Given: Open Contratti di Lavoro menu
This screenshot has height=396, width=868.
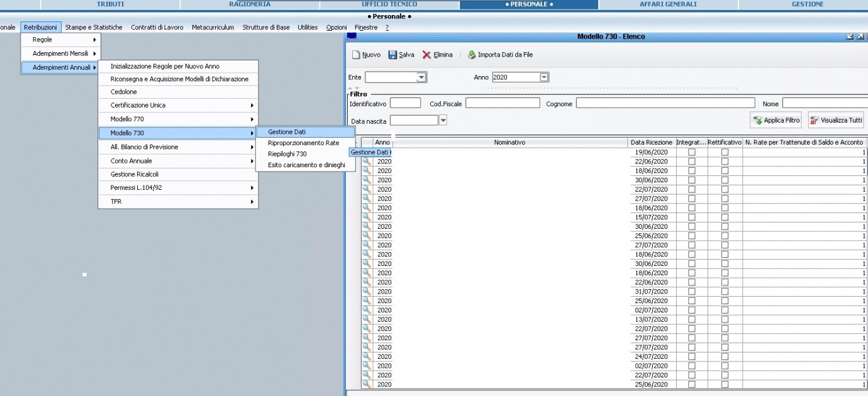Looking at the screenshot, I should point(157,27).
